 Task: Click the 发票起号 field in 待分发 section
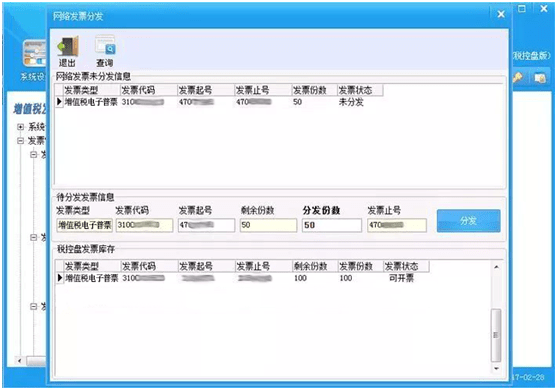tap(206, 225)
